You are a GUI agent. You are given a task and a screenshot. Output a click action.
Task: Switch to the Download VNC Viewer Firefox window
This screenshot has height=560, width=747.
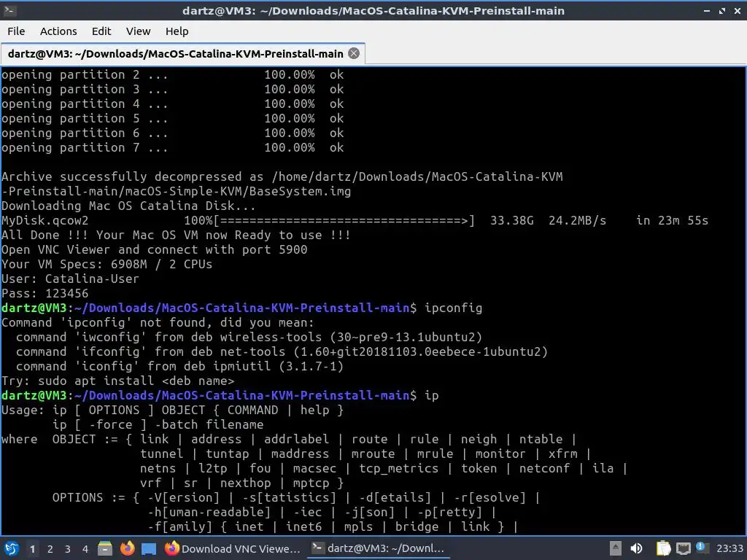pos(233,548)
